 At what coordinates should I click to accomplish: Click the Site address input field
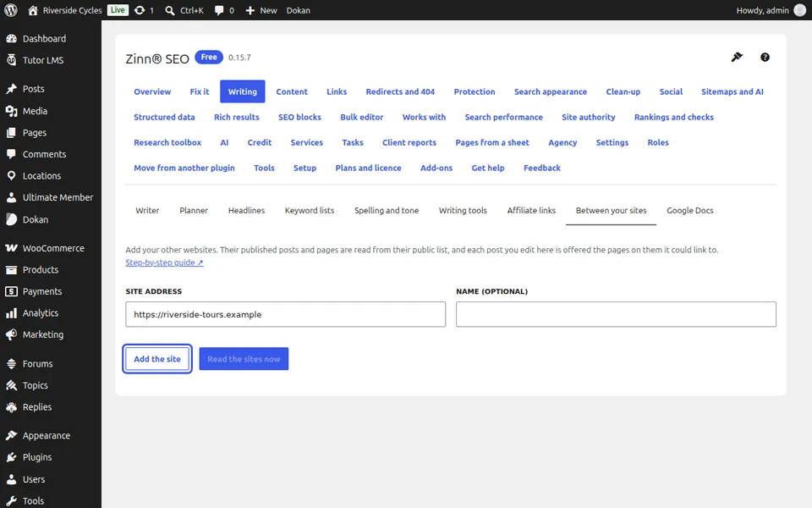click(x=285, y=314)
